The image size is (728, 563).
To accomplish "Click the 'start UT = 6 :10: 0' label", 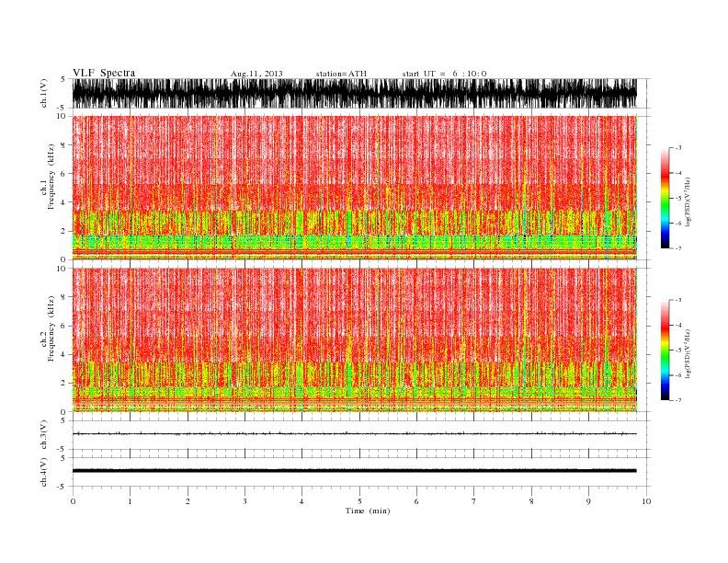I will point(444,74).
